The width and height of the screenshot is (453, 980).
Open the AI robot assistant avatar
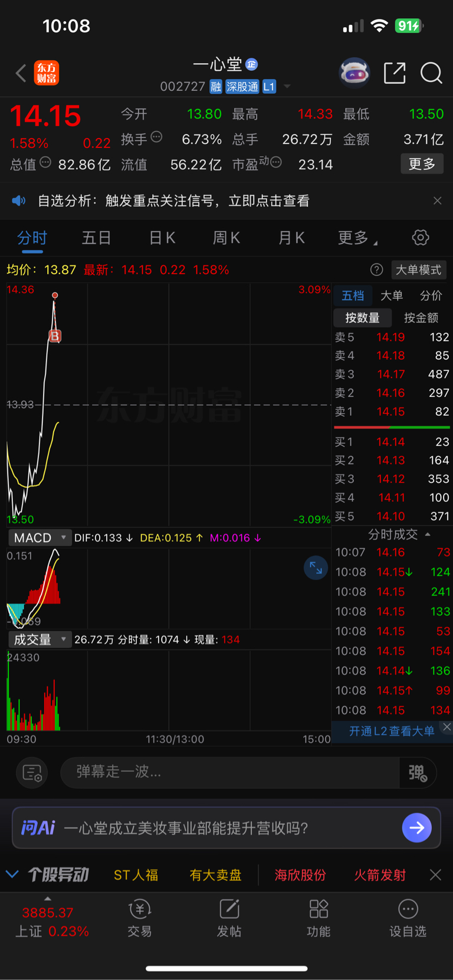[x=354, y=73]
